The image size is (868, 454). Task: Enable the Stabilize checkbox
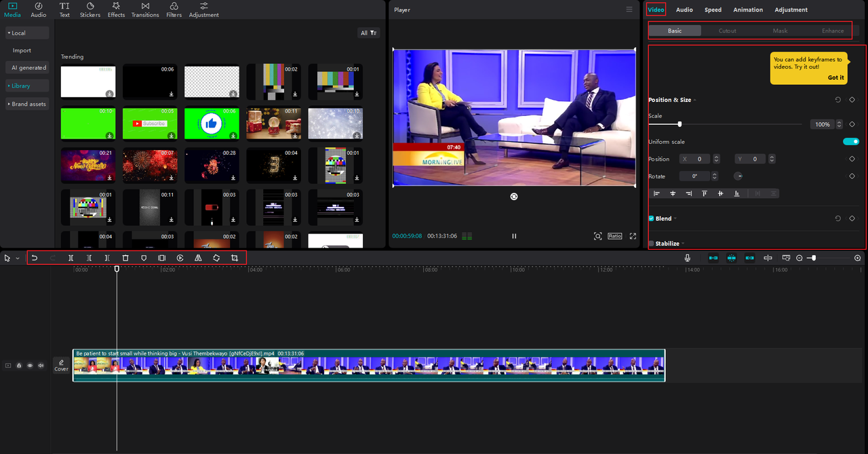point(652,244)
